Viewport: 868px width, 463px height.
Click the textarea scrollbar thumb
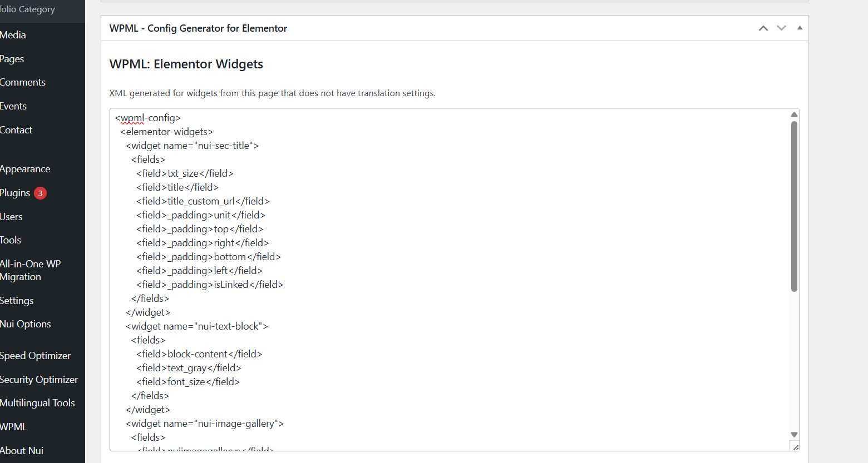[x=794, y=206]
